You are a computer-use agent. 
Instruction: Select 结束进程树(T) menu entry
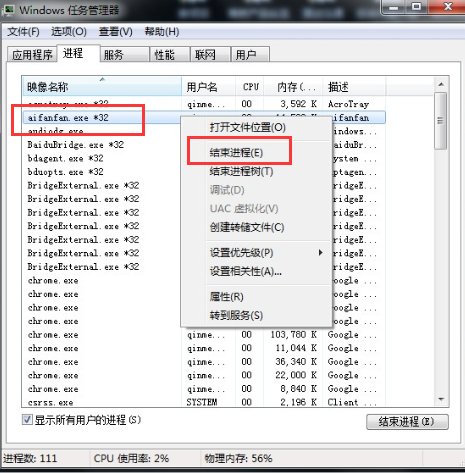click(x=241, y=171)
